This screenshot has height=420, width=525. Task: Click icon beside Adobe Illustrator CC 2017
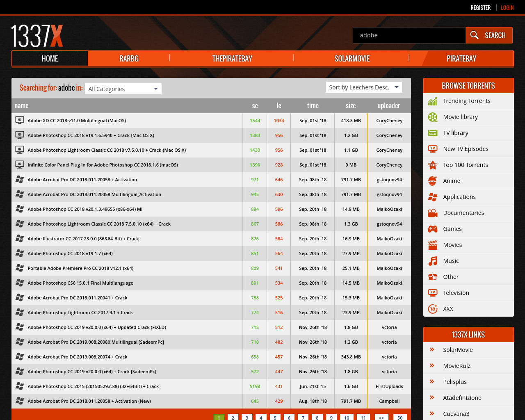pos(19,238)
